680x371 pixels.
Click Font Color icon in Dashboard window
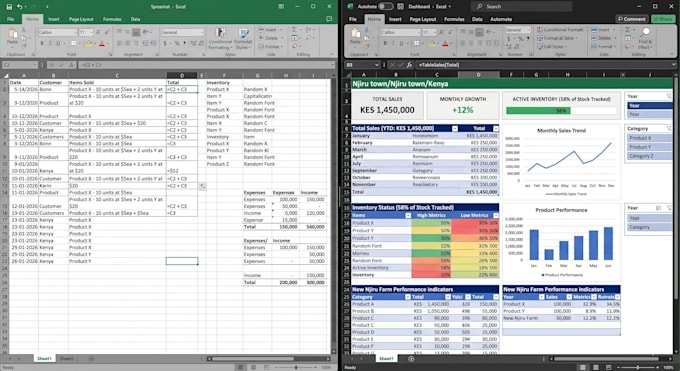445,43
